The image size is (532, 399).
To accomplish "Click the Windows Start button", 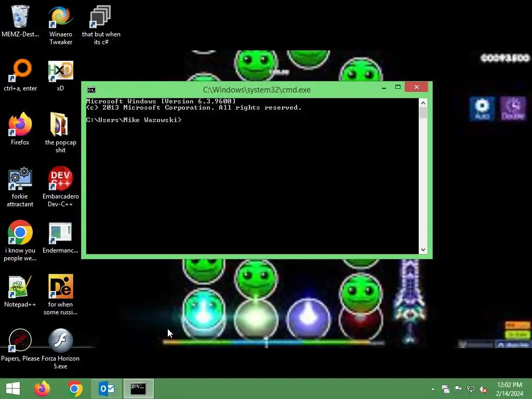I will point(13,389).
